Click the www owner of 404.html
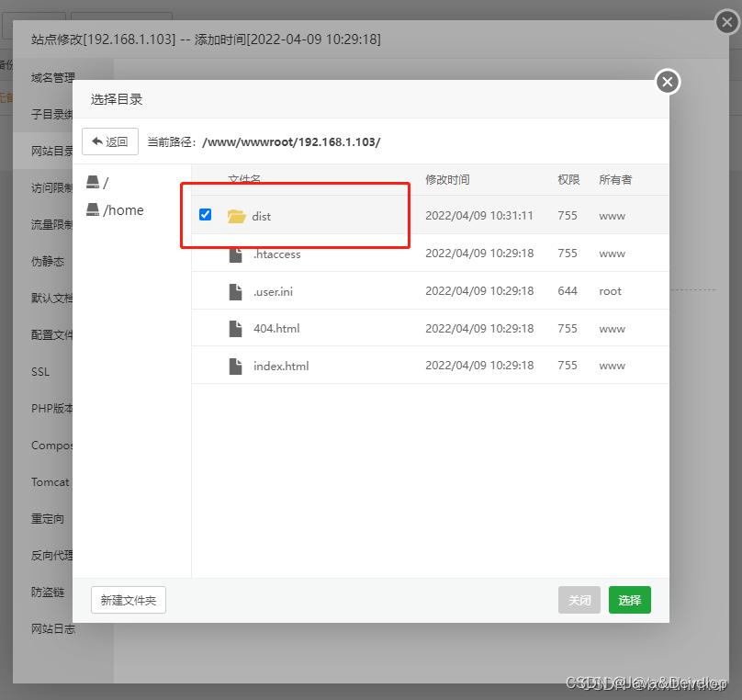This screenshot has width=742, height=700. click(x=613, y=329)
